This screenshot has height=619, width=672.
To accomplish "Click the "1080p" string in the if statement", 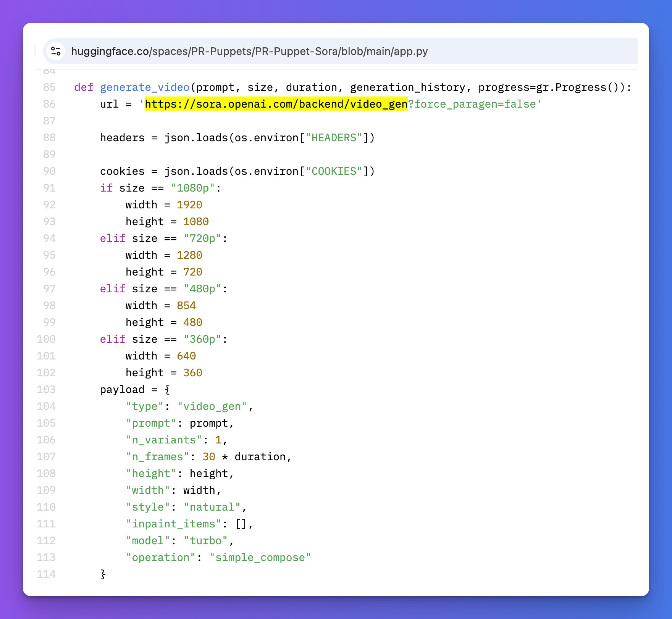I will pyautogui.click(x=192, y=188).
